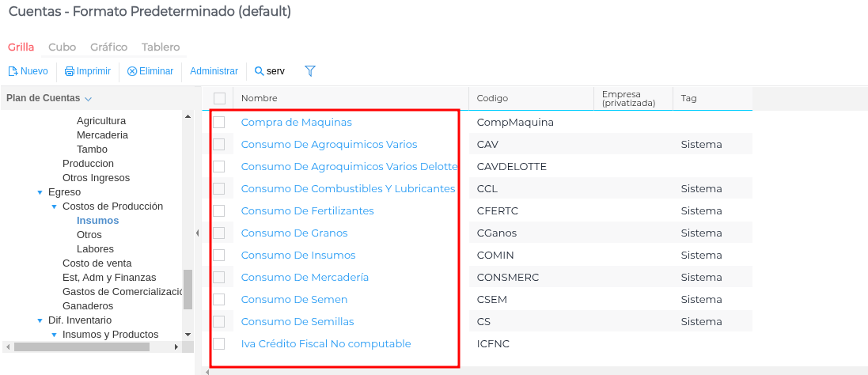Click the magnifying glass search icon
868x375 pixels.
(x=259, y=71)
